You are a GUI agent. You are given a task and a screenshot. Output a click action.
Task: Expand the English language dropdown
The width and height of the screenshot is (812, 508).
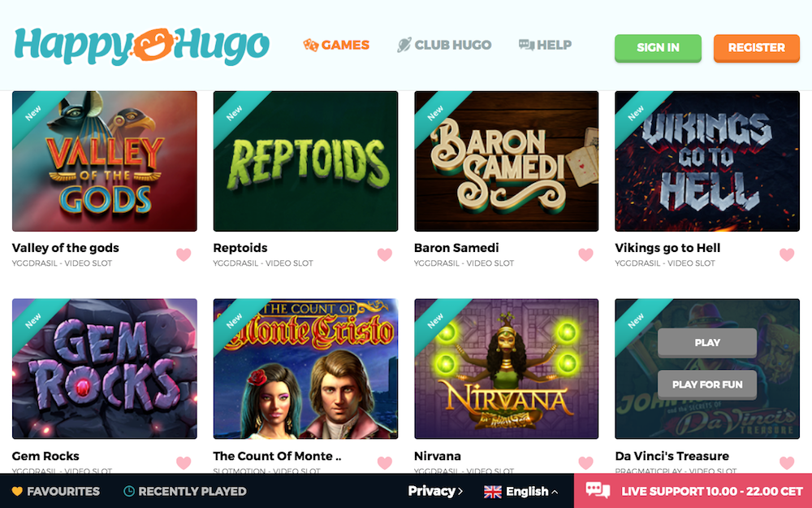click(x=521, y=492)
